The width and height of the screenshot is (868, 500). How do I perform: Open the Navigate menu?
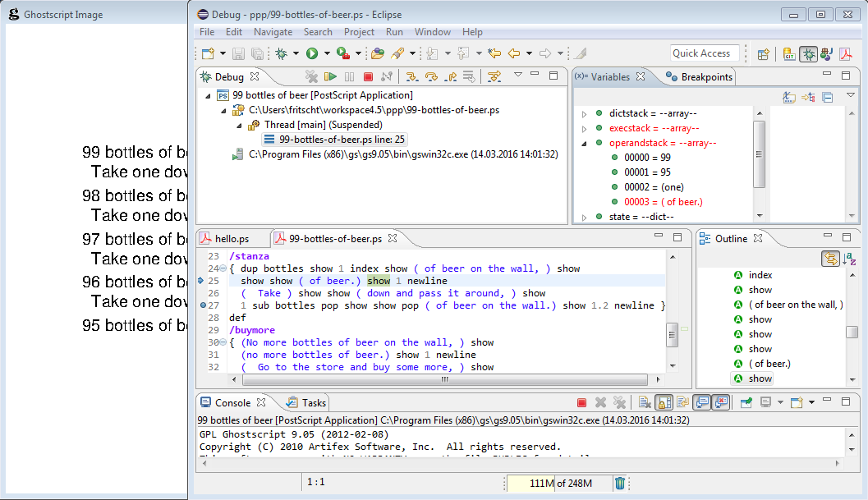[273, 32]
